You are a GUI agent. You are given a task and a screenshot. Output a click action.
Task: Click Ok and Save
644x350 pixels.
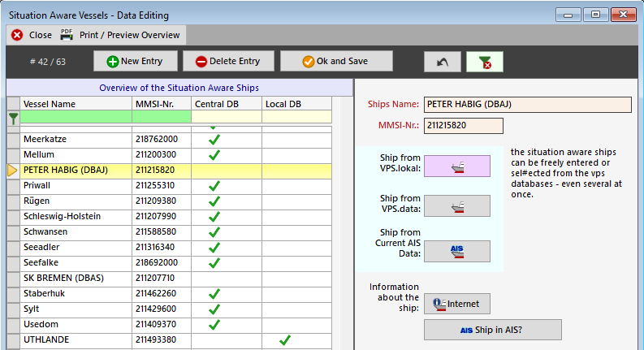(336, 61)
